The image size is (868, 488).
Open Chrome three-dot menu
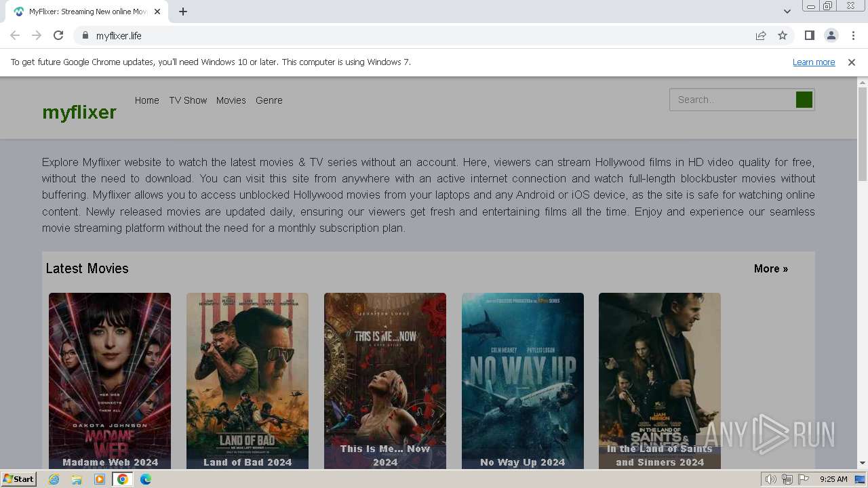(x=852, y=35)
